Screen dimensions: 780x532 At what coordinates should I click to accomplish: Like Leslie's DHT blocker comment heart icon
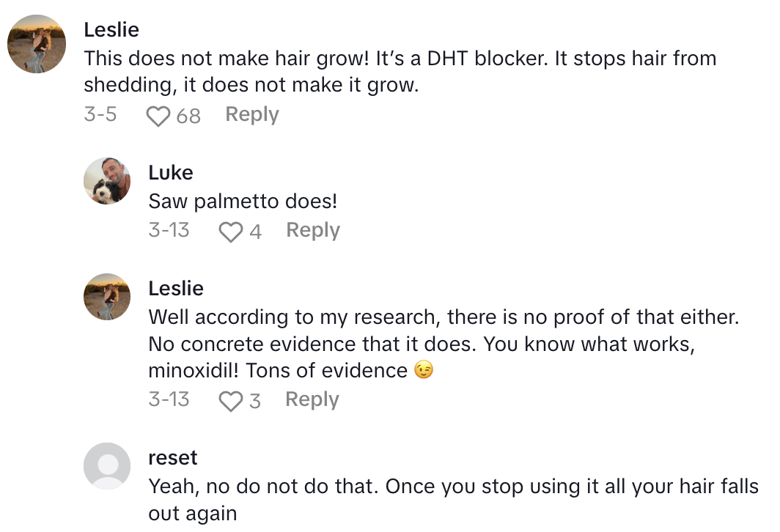158,114
